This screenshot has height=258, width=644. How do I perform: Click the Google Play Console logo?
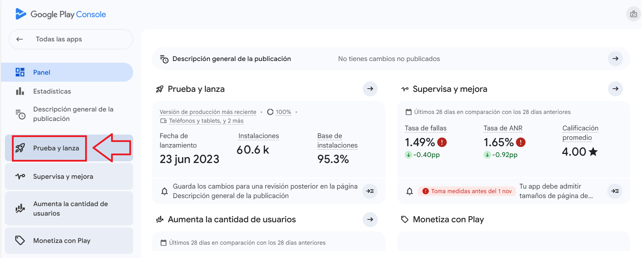click(x=61, y=14)
